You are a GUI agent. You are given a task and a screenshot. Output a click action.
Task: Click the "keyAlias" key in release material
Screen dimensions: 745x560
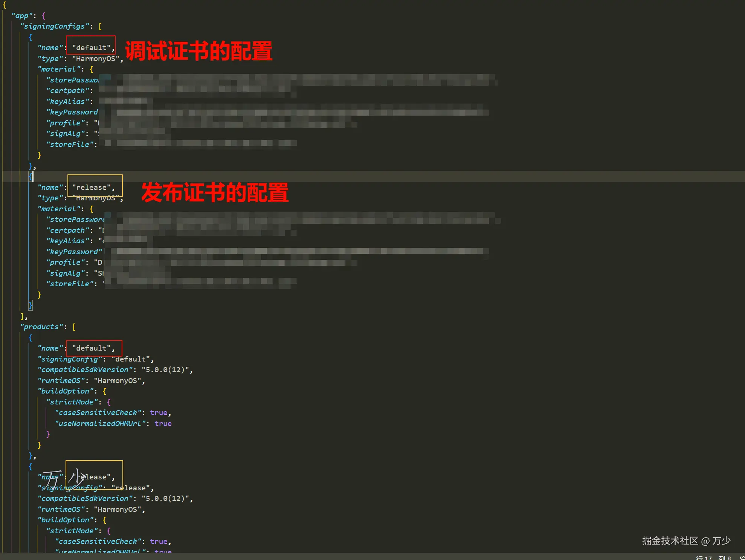click(68, 241)
